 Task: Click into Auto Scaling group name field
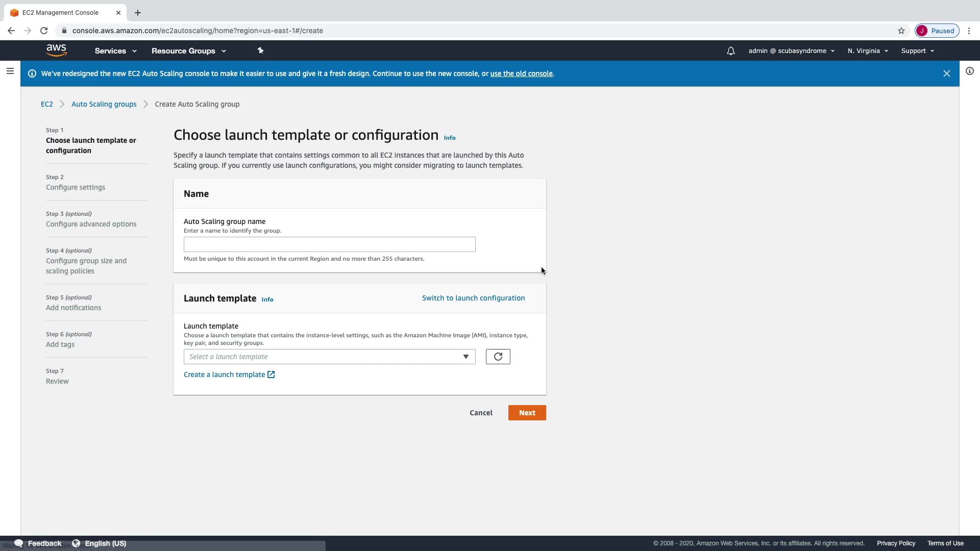pos(329,244)
